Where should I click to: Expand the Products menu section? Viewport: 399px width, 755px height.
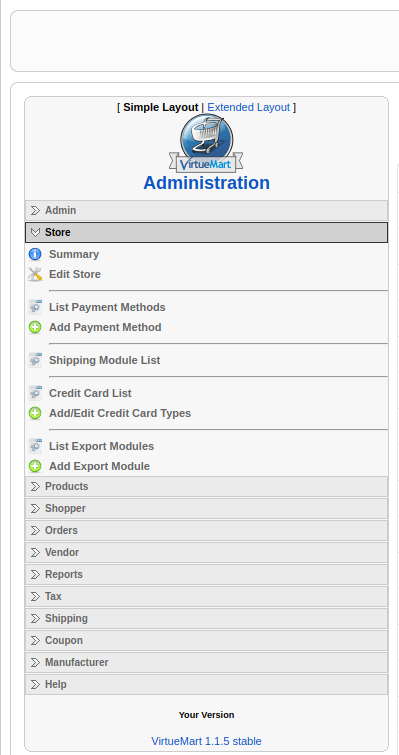point(206,486)
